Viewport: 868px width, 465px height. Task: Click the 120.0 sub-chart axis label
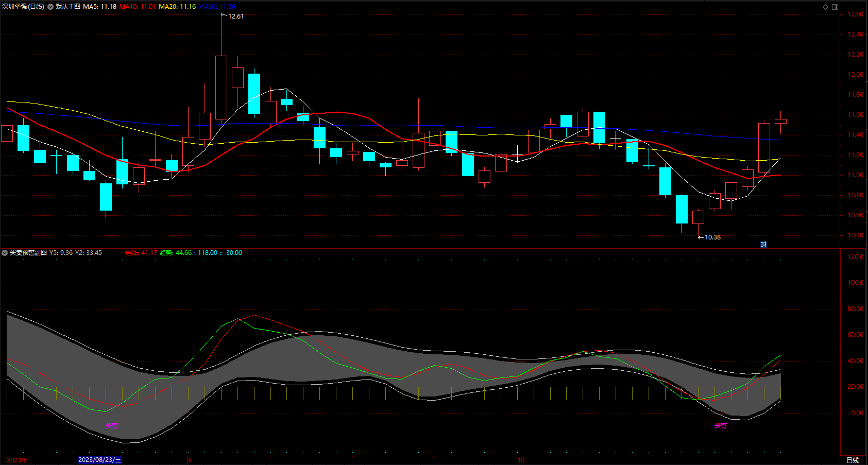coord(856,257)
